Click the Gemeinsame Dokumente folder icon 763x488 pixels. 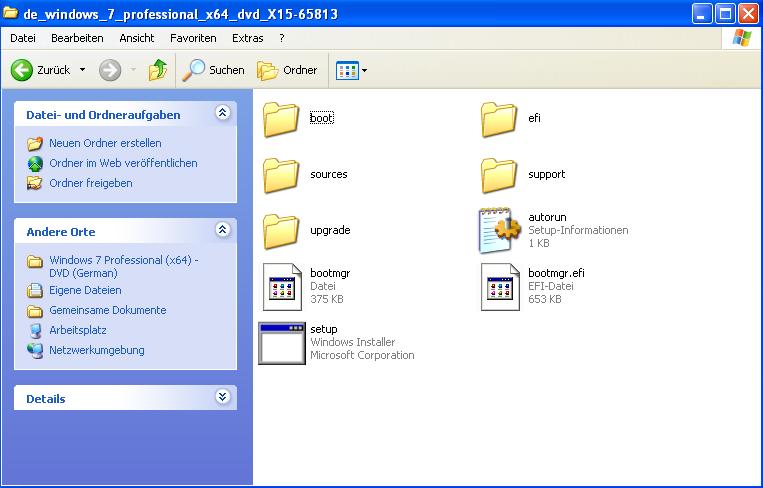click(35, 310)
